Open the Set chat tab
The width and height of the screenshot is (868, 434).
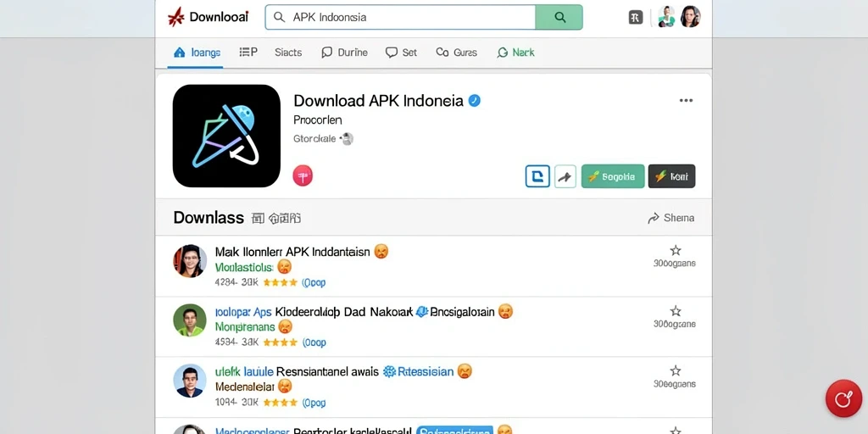[x=401, y=53]
